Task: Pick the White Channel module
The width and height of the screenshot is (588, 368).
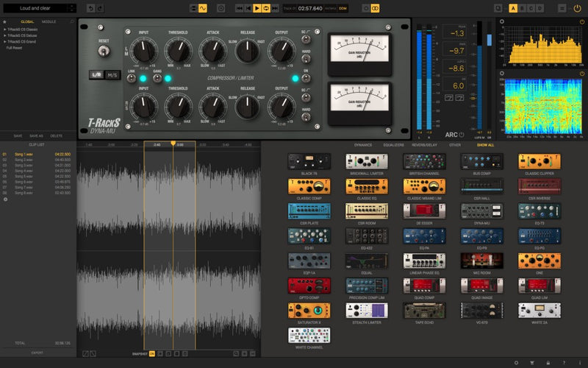Action: [309, 335]
